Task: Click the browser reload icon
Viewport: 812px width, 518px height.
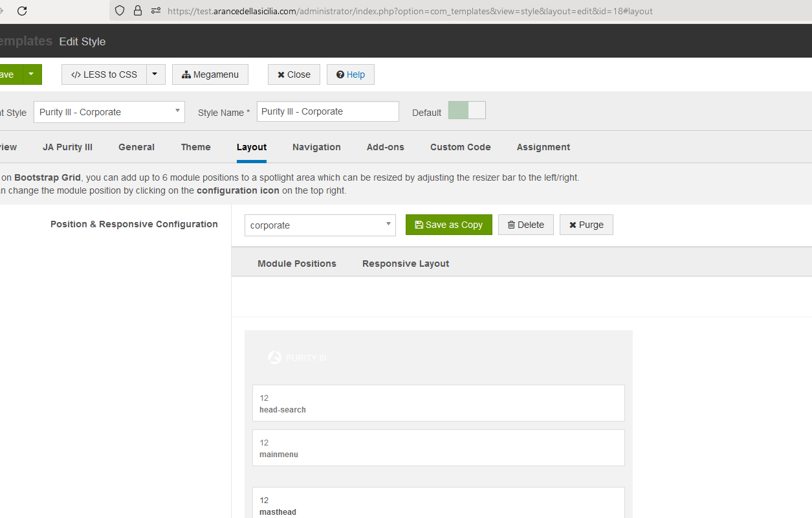Action: [22, 10]
